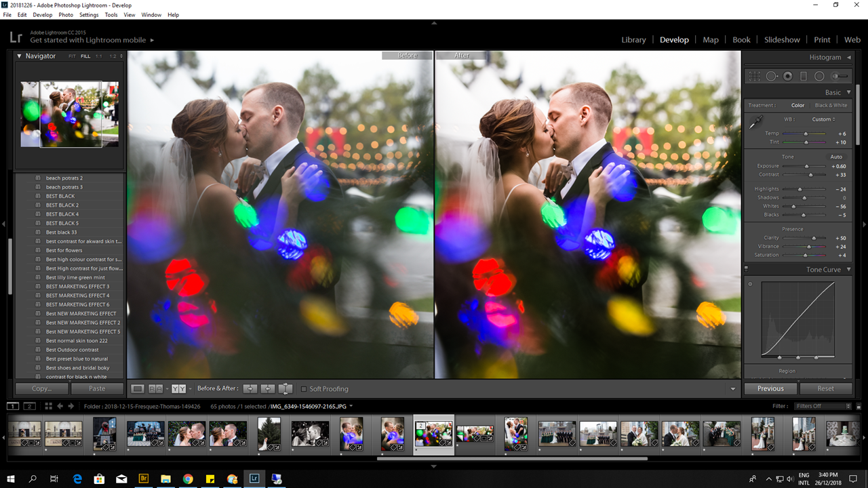Click the Temp slider handle
Screen dimensions: 868x488
tap(806, 134)
